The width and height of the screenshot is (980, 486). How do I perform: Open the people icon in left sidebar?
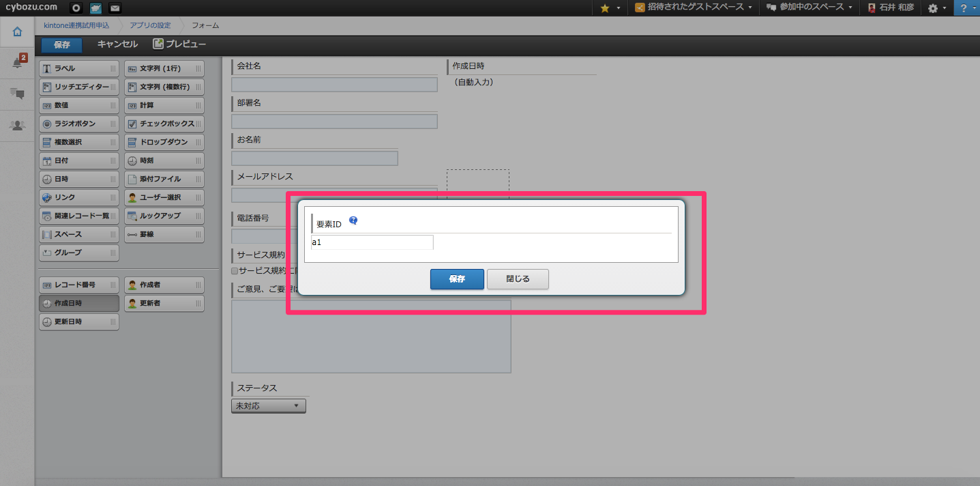click(x=17, y=125)
